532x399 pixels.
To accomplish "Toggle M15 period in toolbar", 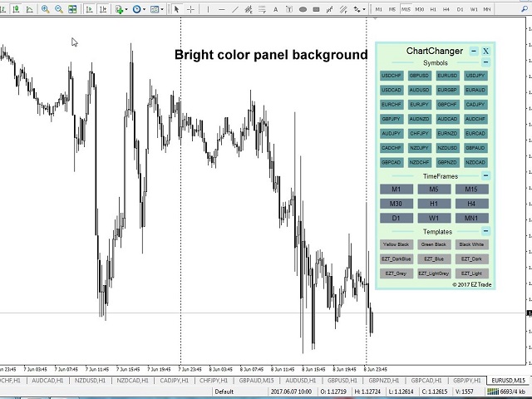I will pyautogui.click(x=406, y=9).
